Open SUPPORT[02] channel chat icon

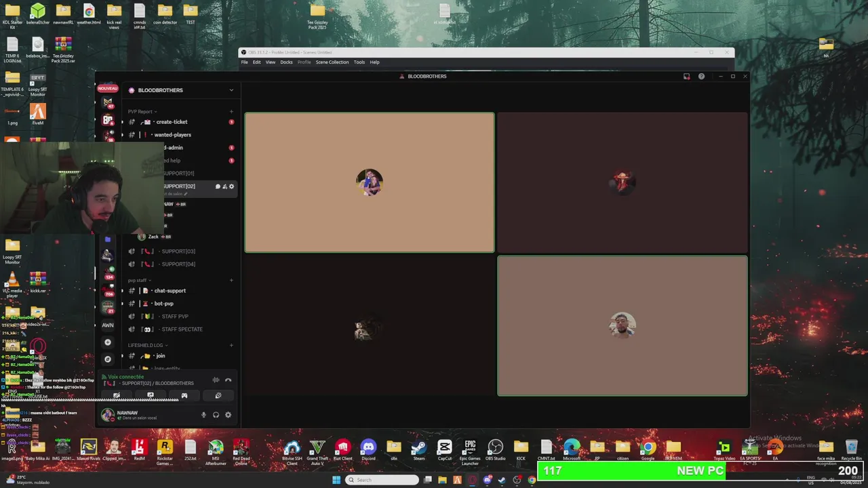pyautogui.click(x=218, y=186)
